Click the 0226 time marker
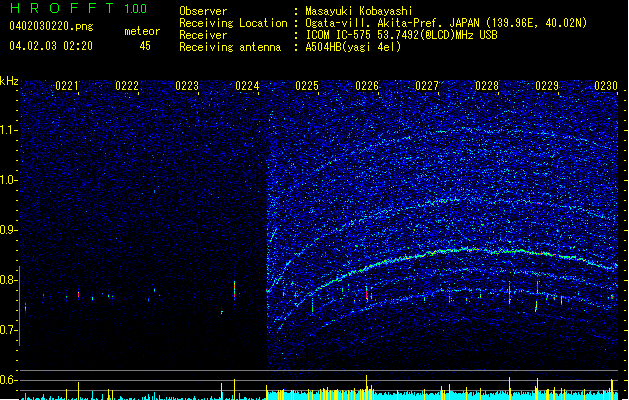Viewport: 629px width, 400px height. [367, 86]
